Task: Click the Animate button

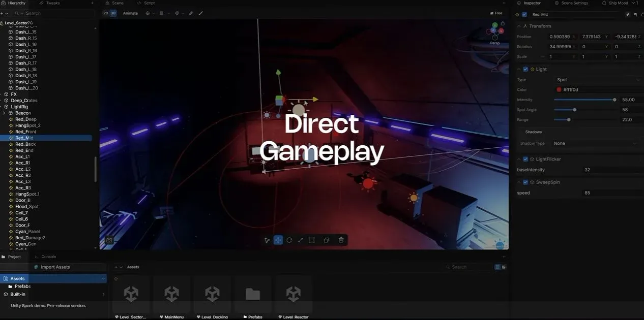Action: [130, 13]
